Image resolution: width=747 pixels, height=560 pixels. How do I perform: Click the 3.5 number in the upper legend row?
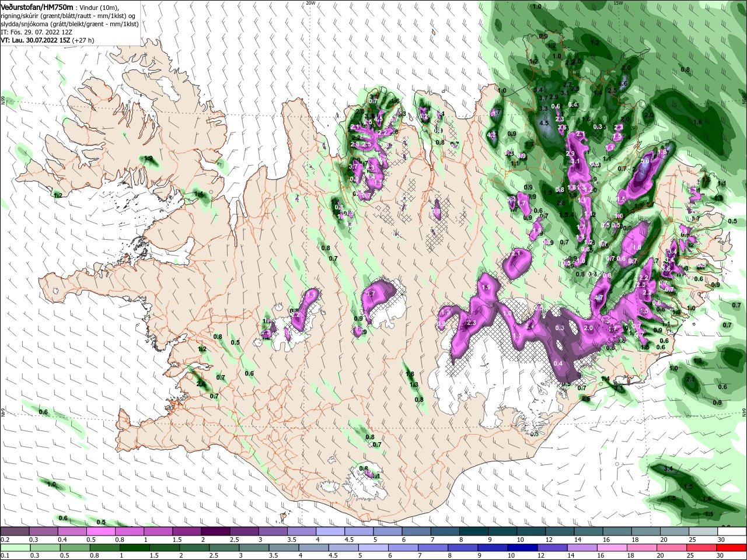(292, 540)
